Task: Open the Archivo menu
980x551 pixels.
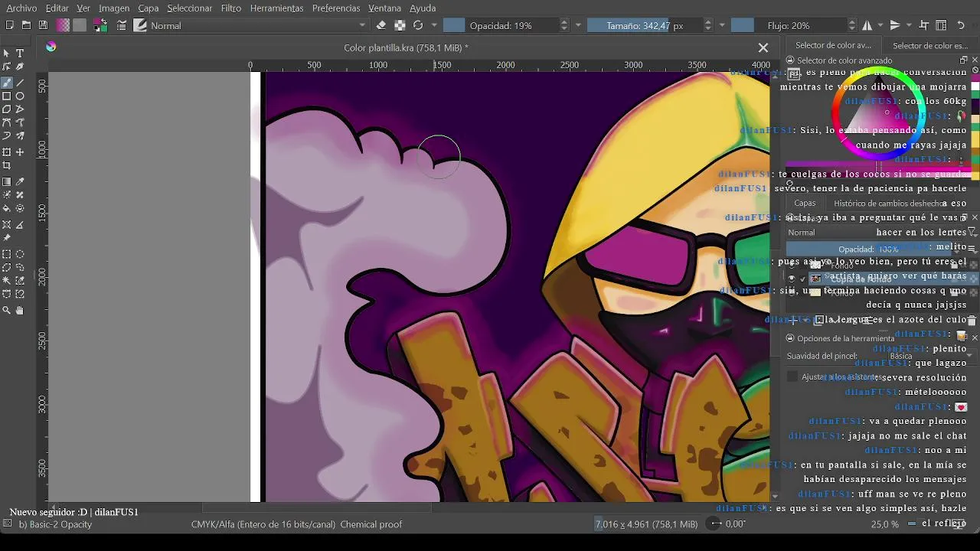Action: [x=21, y=8]
